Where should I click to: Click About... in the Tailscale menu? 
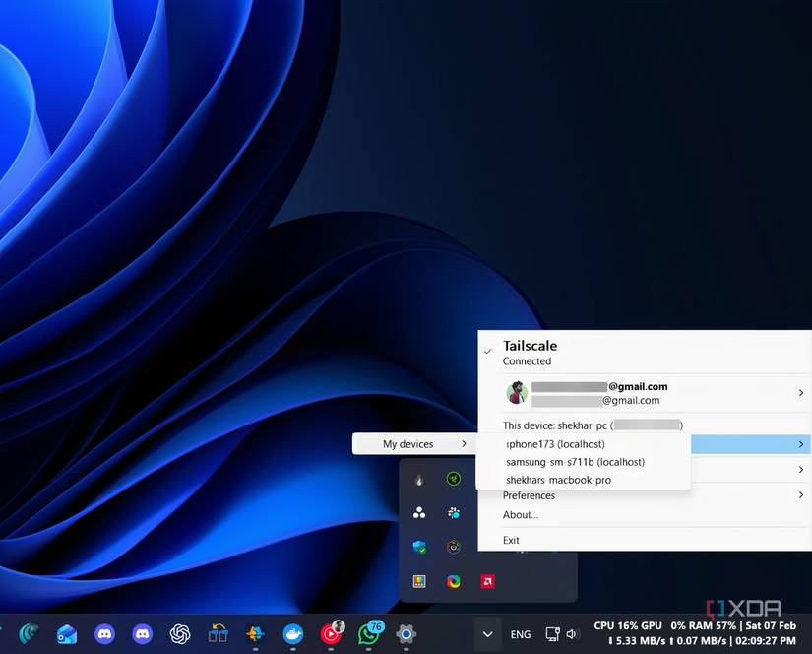[x=521, y=514]
